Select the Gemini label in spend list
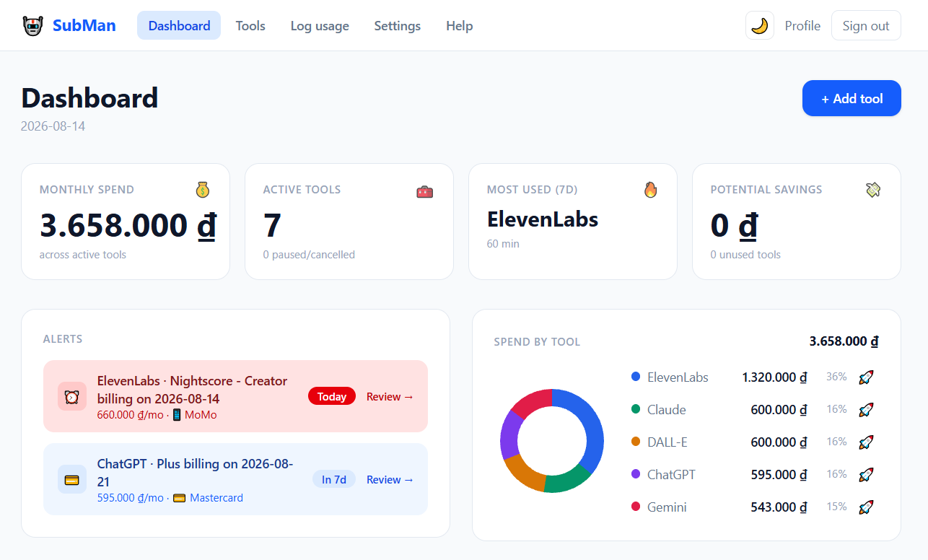The width and height of the screenshot is (928, 560). point(667,507)
